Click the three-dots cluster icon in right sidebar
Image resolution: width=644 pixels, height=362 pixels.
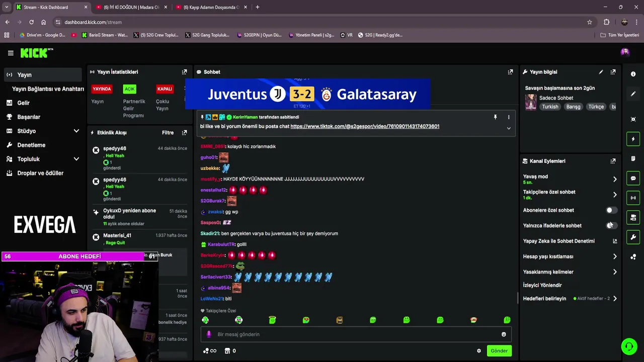[633, 257]
